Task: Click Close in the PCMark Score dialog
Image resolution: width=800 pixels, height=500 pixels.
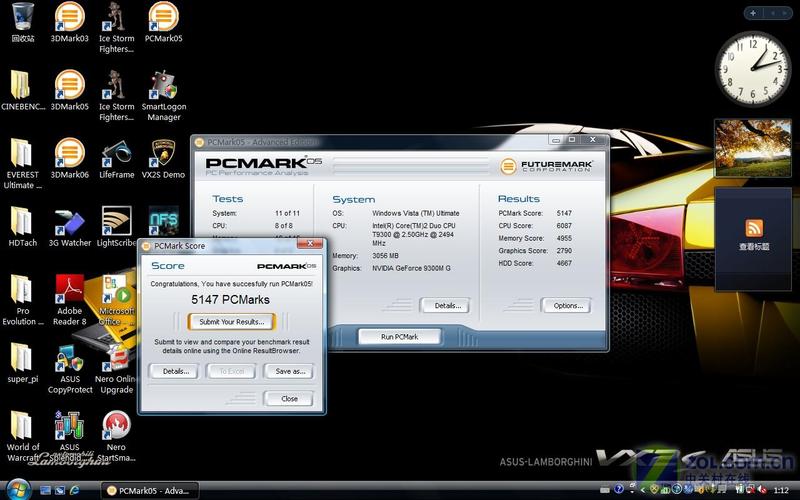Action: coord(289,398)
